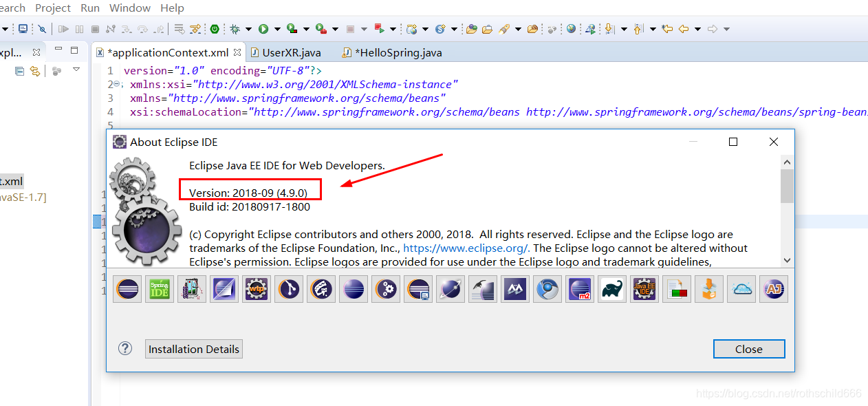Click the orange box download plugin icon
The height and width of the screenshot is (406, 868).
coord(709,289)
